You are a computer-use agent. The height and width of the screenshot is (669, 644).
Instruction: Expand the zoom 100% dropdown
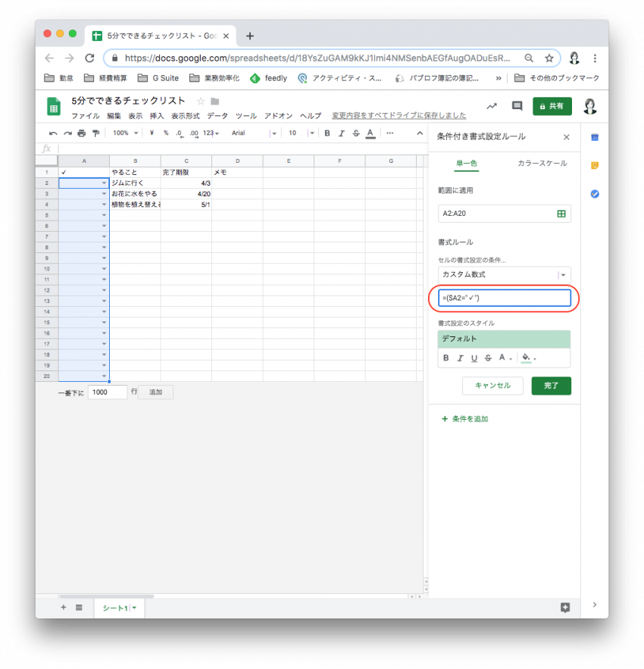coord(125,133)
